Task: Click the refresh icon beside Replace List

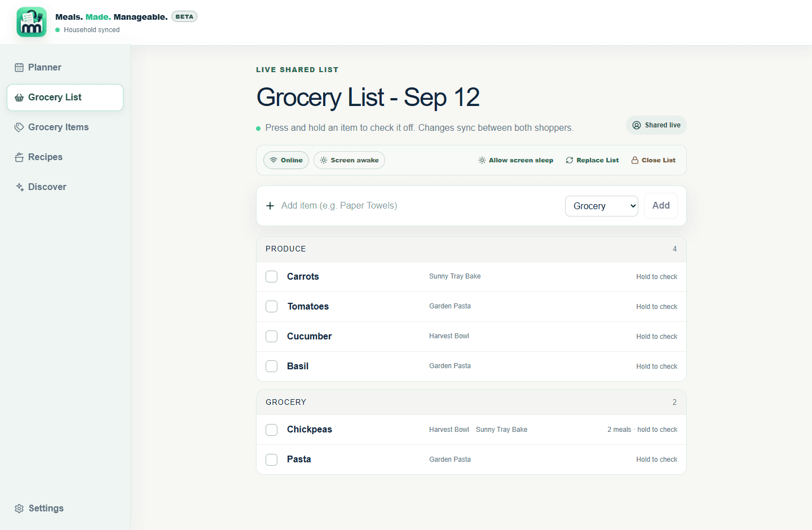Action: pyautogui.click(x=570, y=160)
